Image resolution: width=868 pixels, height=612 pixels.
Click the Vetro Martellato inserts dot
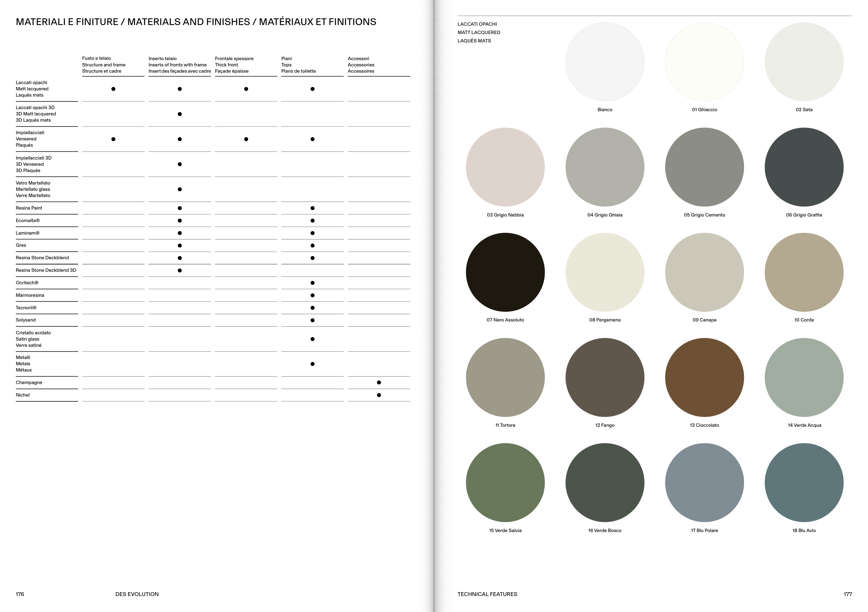point(180,189)
